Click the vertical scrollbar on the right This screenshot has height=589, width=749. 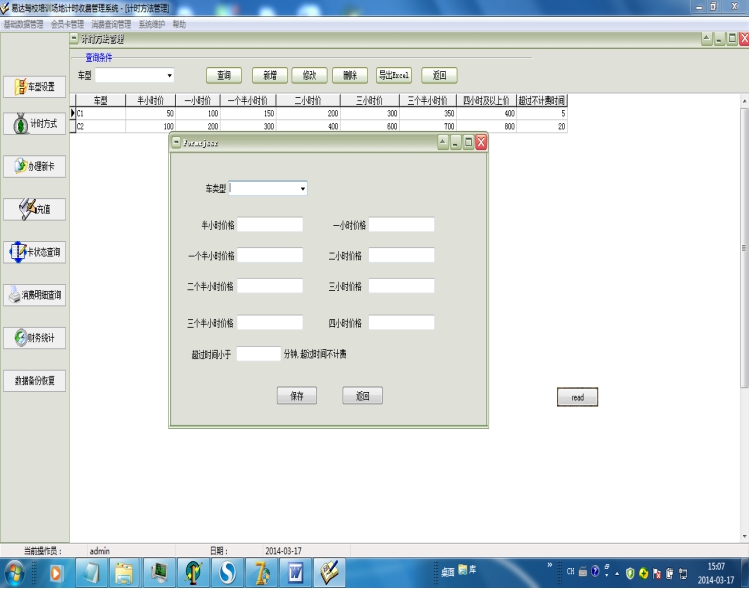(x=744, y=248)
